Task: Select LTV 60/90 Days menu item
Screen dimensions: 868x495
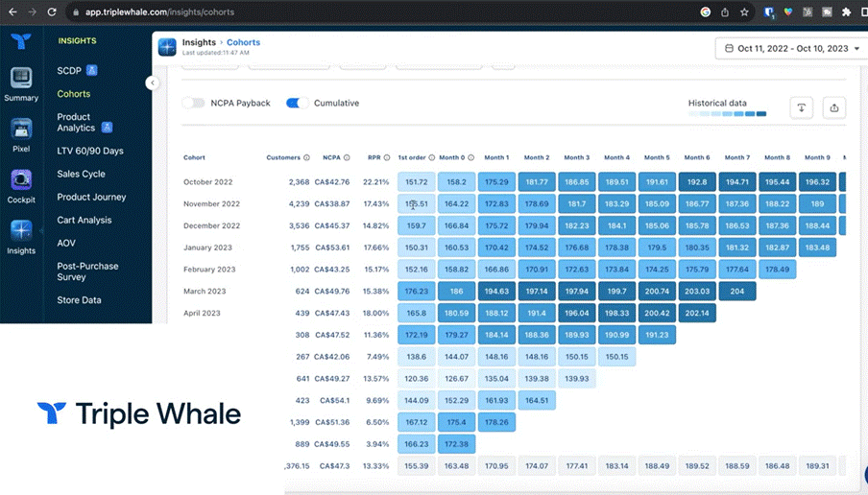Action: tap(89, 151)
